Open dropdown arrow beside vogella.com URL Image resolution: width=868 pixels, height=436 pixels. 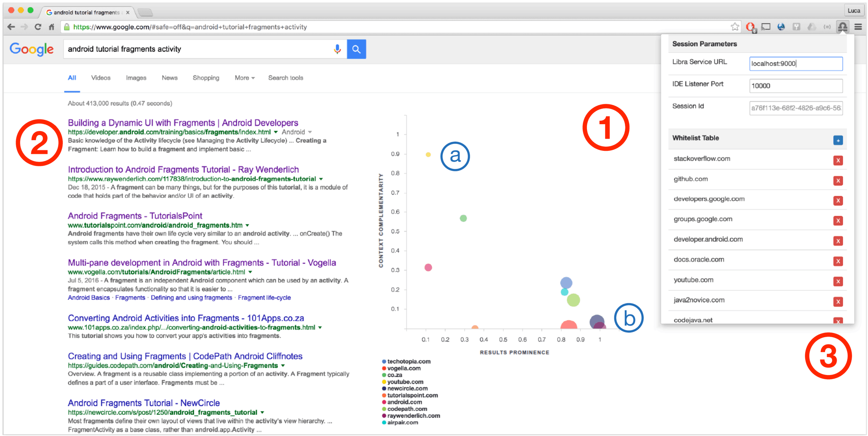click(x=250, y=272)
